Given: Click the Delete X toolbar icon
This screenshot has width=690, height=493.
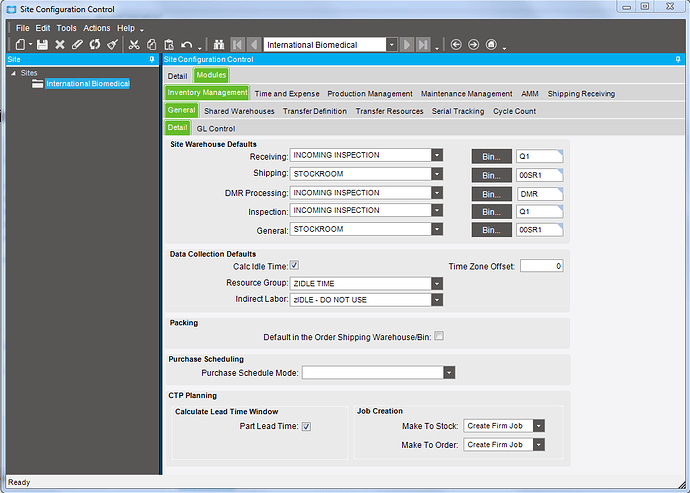Looking at the screenshot, I should coord(60,45).
